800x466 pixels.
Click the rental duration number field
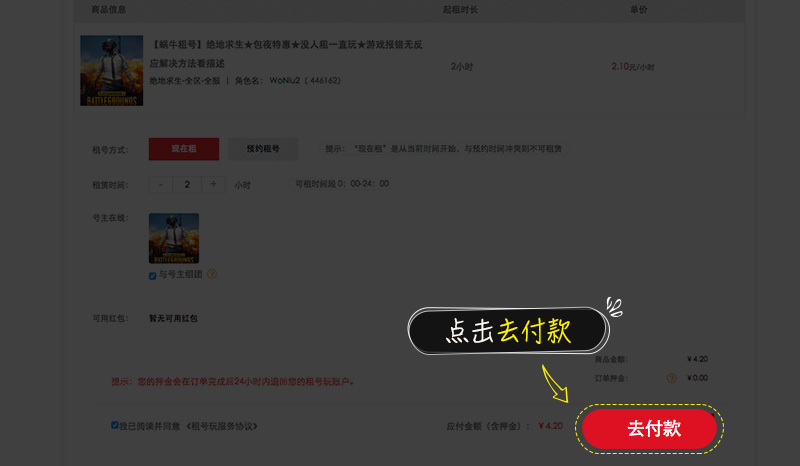point(187,184)
